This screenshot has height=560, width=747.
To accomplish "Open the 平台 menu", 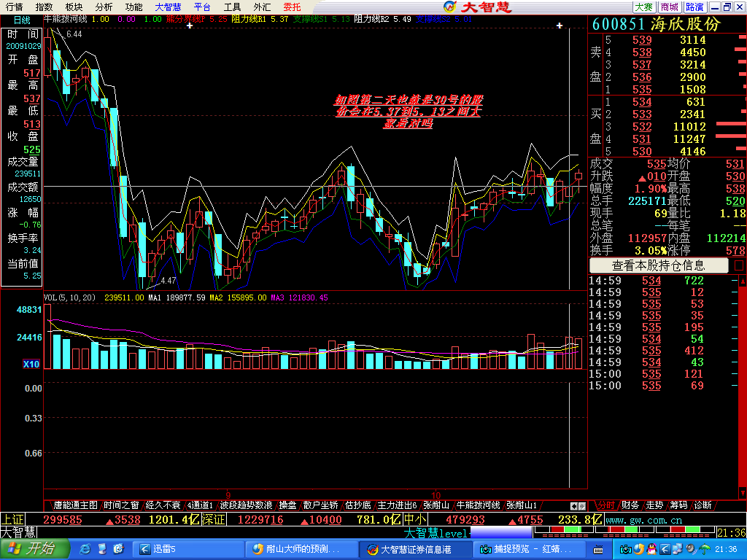I will tap(202, 7).
